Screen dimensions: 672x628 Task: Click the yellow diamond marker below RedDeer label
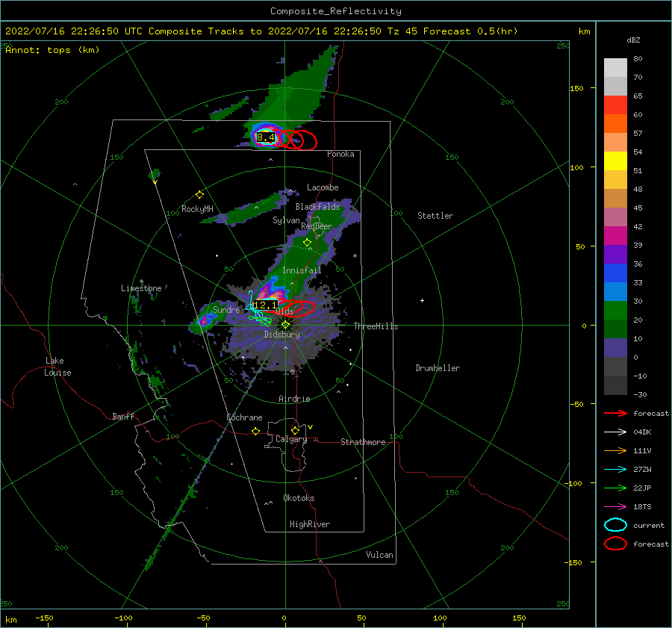pos(307,243)
